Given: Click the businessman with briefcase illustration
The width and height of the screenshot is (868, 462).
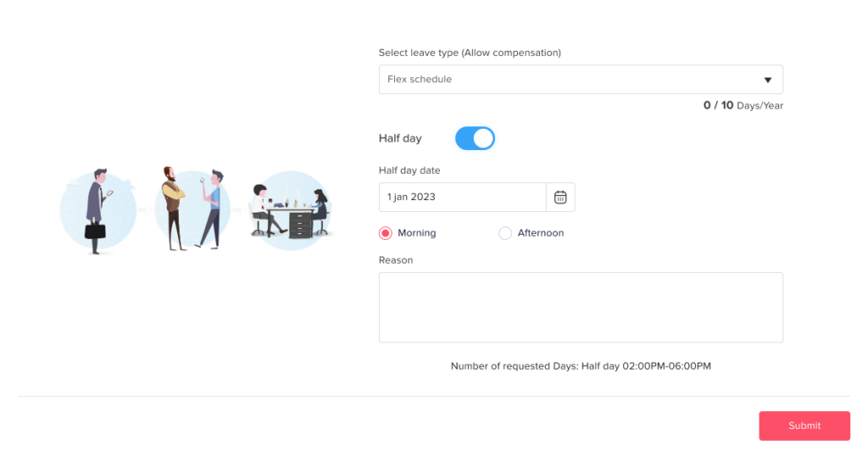Looking at the screenshot, I should pyautogui.click(x=97, y=211).
